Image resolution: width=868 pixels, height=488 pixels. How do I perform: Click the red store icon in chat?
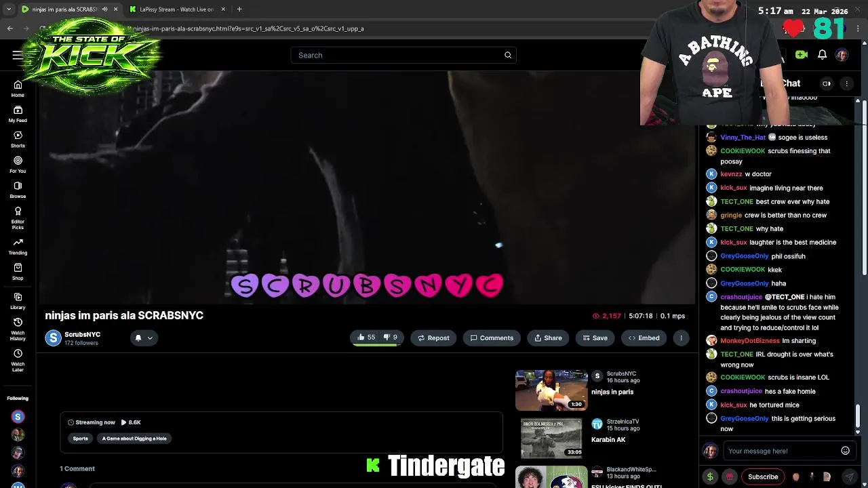[x=730, y=476]
